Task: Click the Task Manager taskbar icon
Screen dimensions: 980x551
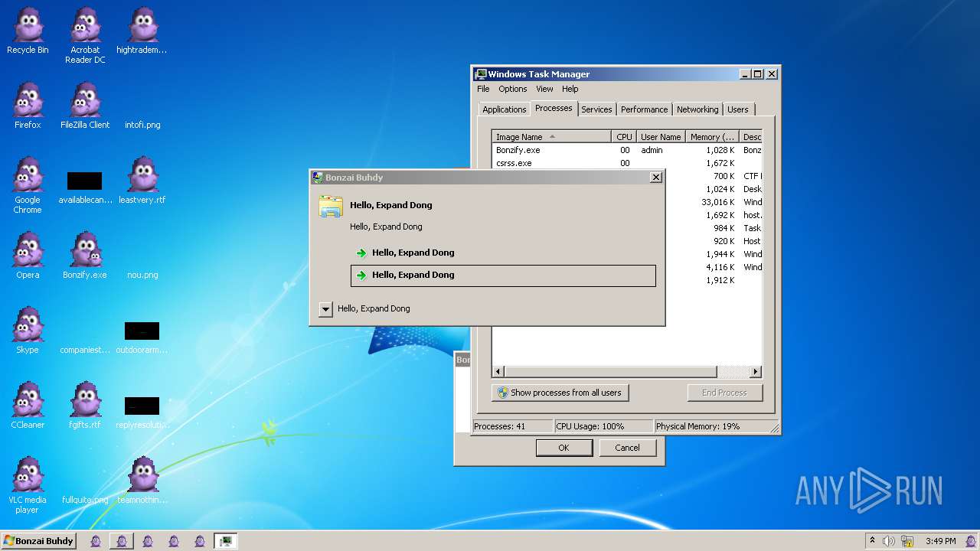Action: [x=225, y=541]
